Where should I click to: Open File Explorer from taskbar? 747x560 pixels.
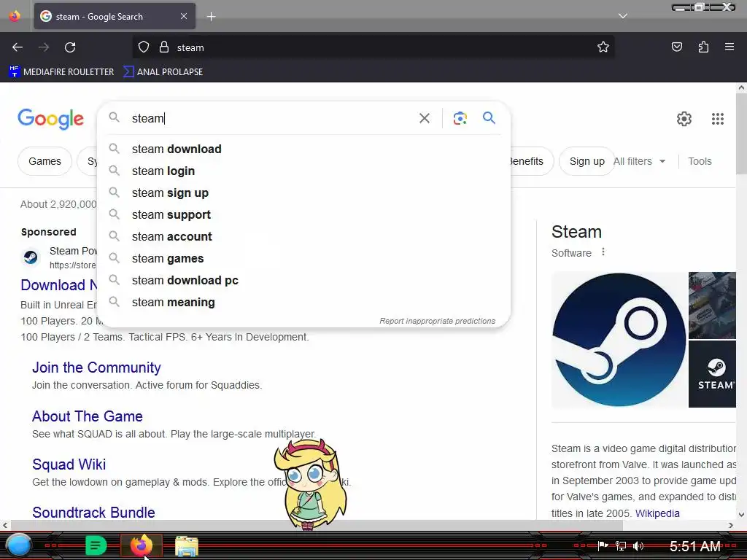click(186, 546)
